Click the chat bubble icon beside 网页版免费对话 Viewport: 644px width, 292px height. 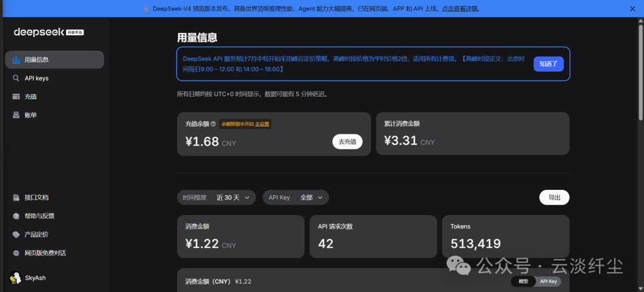click(x=16, y=253)
